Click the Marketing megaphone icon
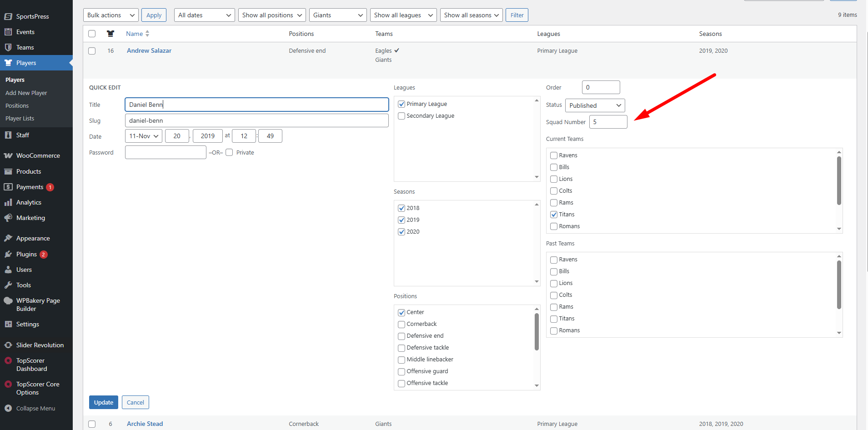The height and width of the screenshot is (430, 868). (x=8, y=218)
